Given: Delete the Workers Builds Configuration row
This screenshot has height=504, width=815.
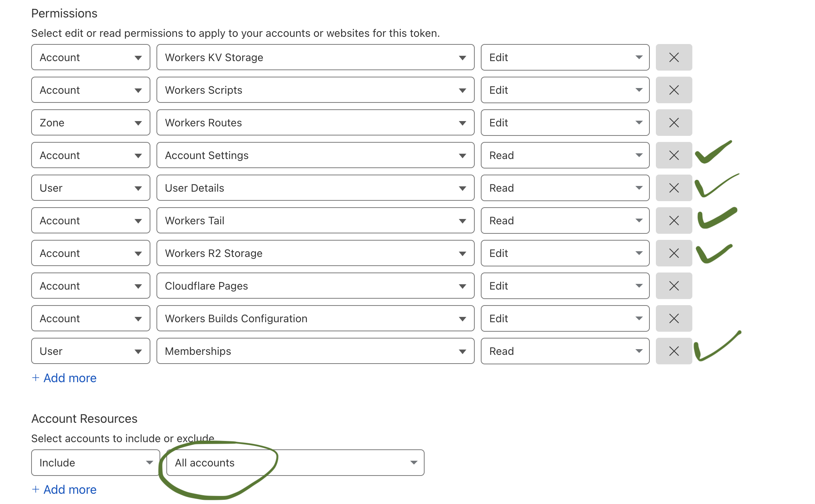Looking at the screenshot, I should point(674,318).
